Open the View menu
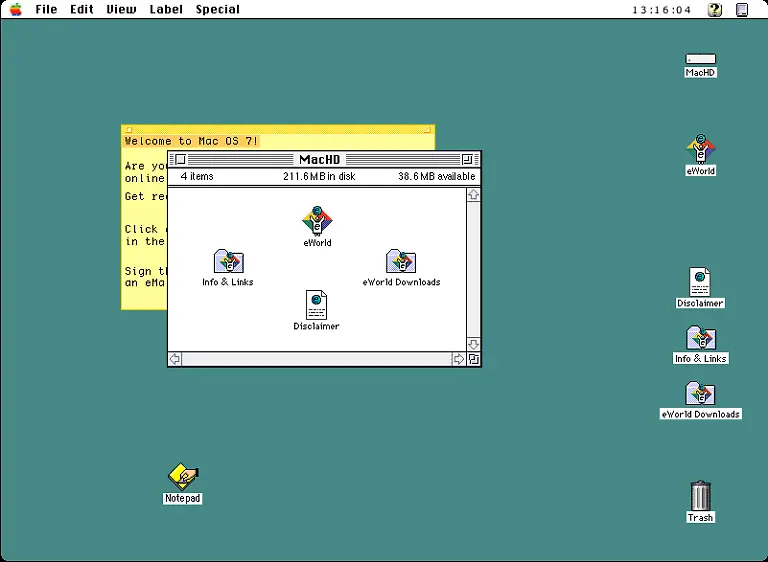768x562 pixels. pos(121,9)
